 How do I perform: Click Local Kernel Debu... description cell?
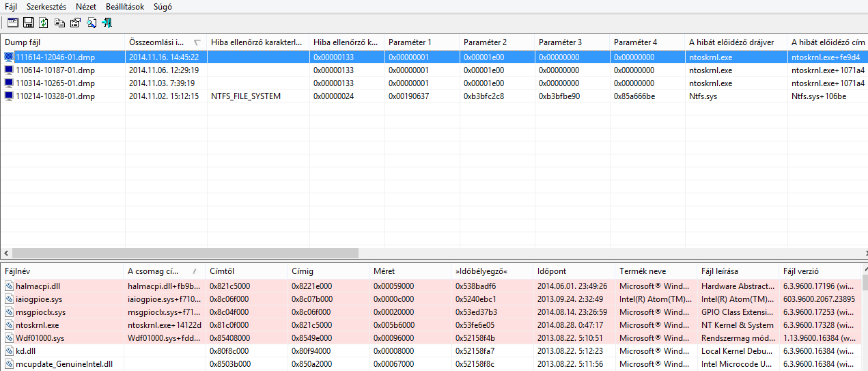click(738, 351)
